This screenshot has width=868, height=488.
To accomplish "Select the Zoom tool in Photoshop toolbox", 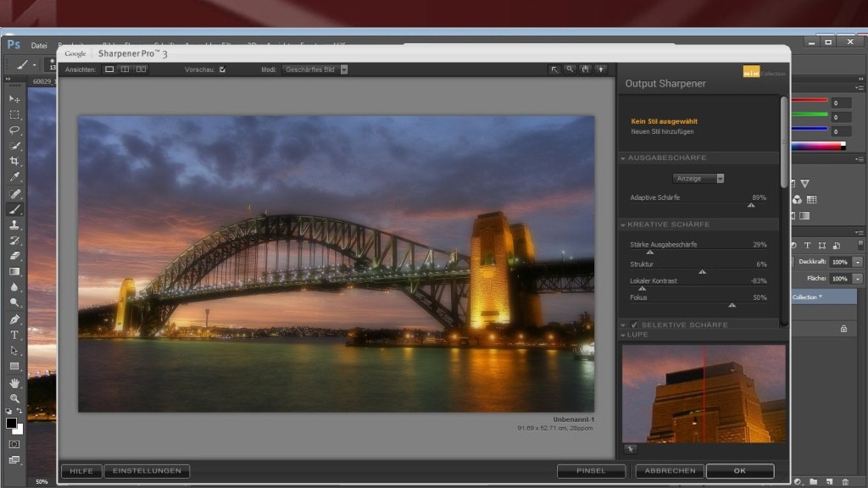I will coord(14,398).
